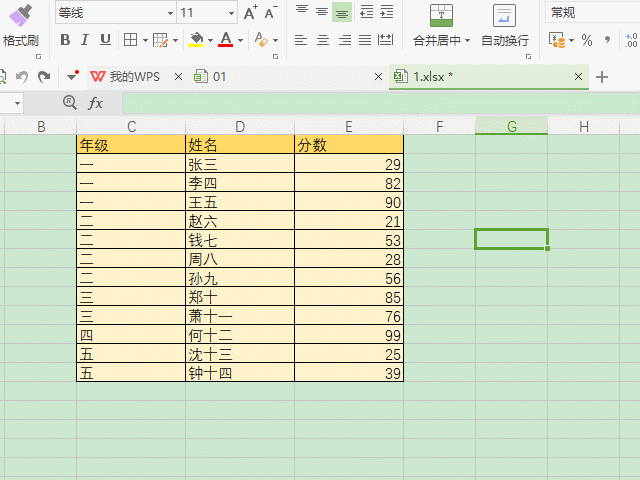This screenshot has width=640, height=480.
Task: Click the fx insert function icon
Action: pyautogui.click(x=96, y=103)
